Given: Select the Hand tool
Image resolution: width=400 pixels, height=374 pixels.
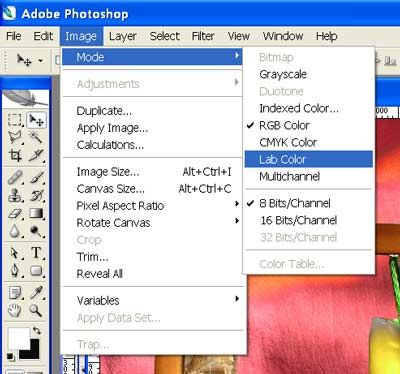Looking at the screenshot, I should click(15, 311).
